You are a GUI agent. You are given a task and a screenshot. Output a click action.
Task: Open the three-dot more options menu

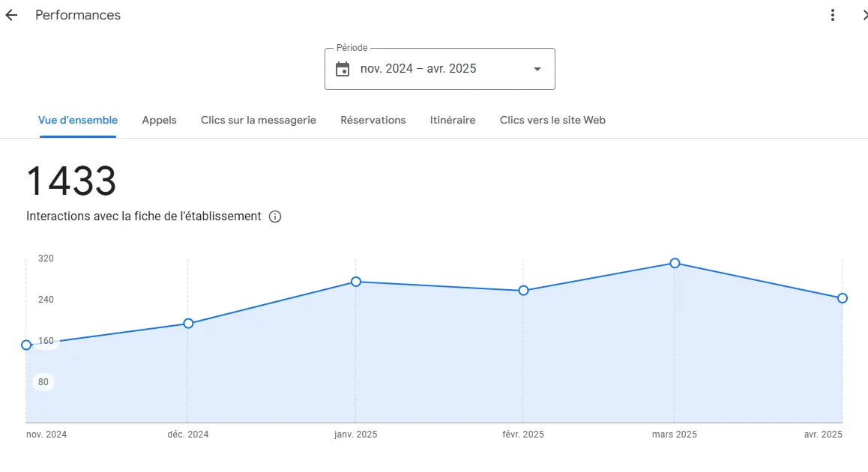tap(832, 16)
